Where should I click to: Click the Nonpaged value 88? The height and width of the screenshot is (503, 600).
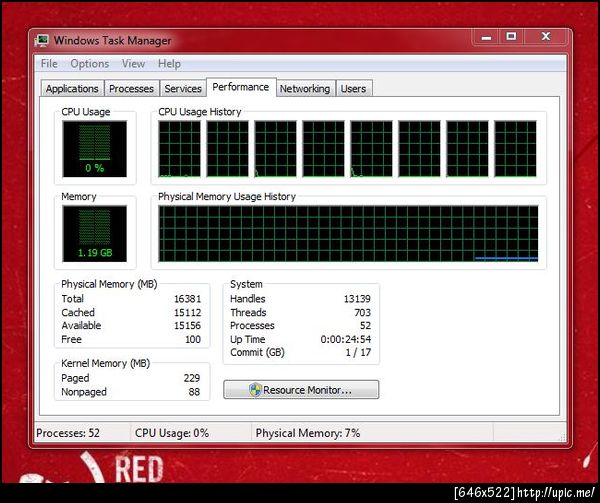coord(194,392)
